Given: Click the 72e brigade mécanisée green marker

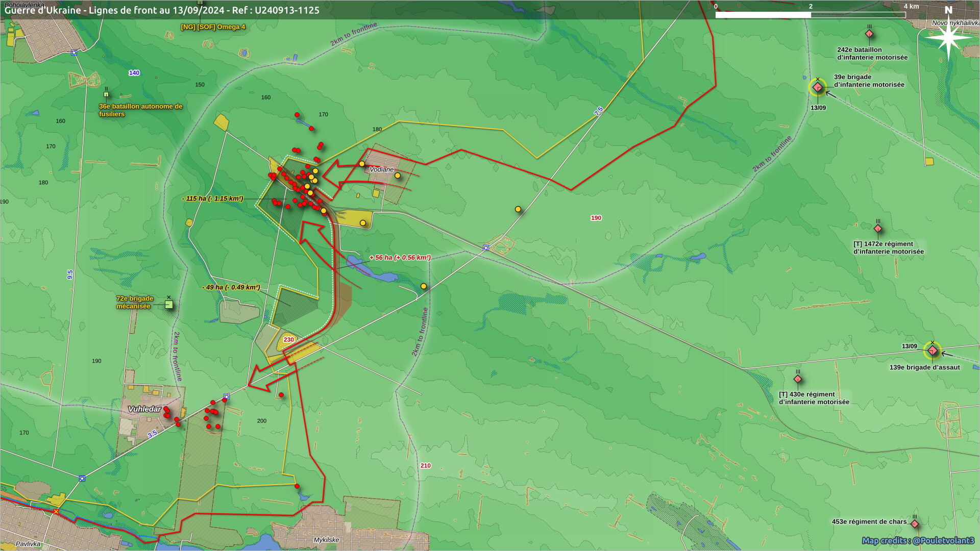Looking at the screenshot, I should (x=169, y=305).
